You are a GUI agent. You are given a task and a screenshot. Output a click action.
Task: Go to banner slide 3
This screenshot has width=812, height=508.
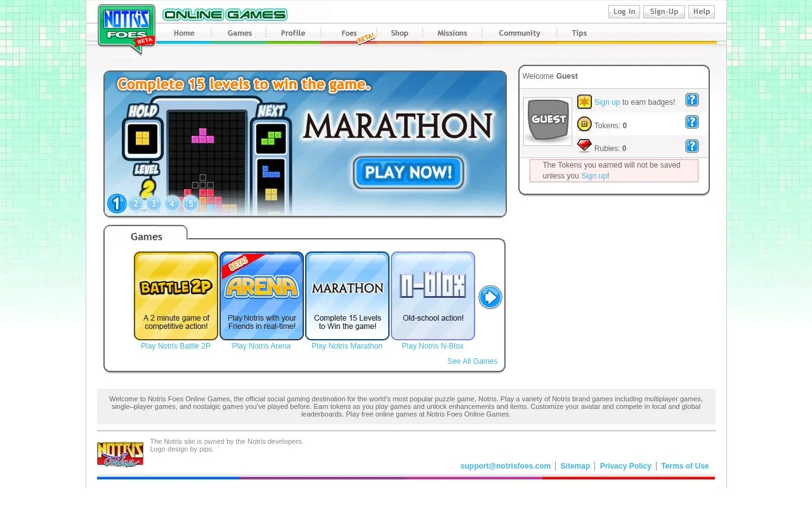tap(154, 203)
